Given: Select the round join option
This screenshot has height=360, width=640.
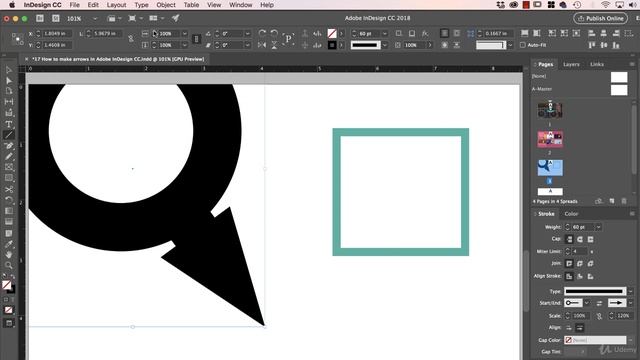Looking at the screenshot, I should pos(580,264).
